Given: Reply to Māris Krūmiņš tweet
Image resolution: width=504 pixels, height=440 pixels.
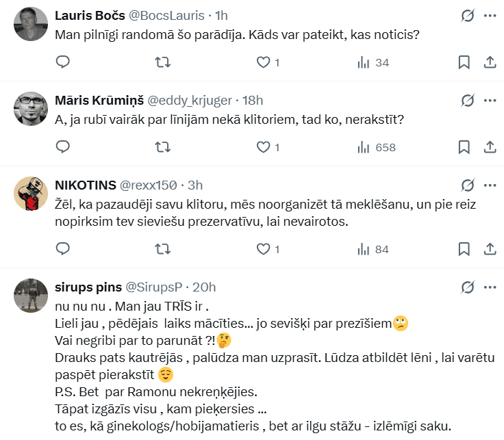Looking at the screenshot, I should tap(63, 147).
